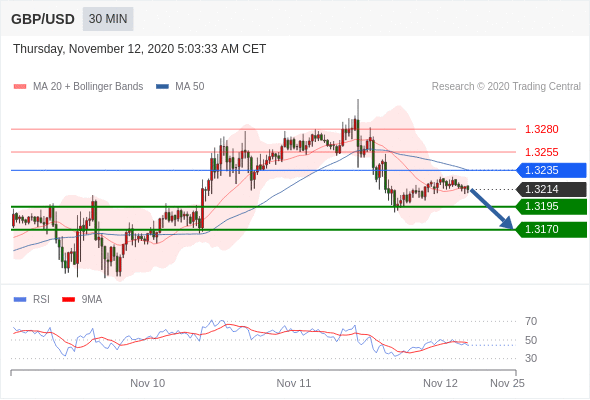590x400 pixels.
Task: Select the 30 MIN timeframe button
Action: coord(108,19)
